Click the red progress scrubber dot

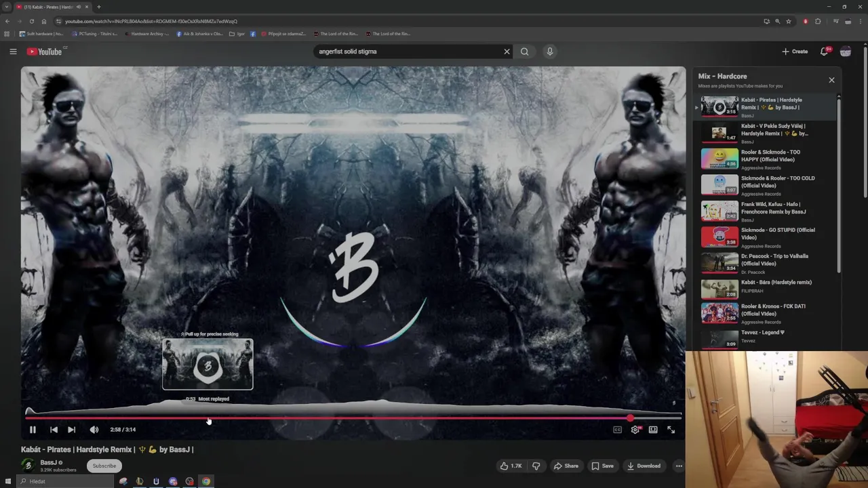point(630,418)
